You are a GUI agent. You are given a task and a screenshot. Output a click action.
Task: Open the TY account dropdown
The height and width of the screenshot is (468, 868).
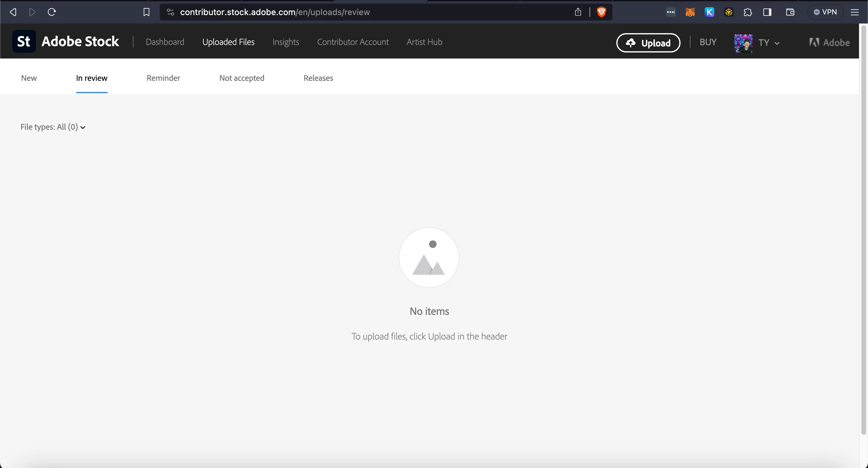pyautogui.click(x=768, y=43)
